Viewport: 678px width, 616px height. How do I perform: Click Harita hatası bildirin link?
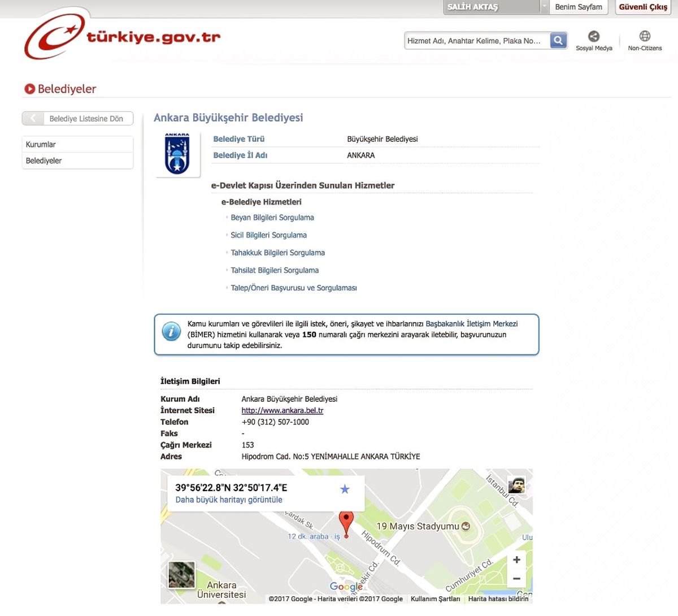pos(498,598)
